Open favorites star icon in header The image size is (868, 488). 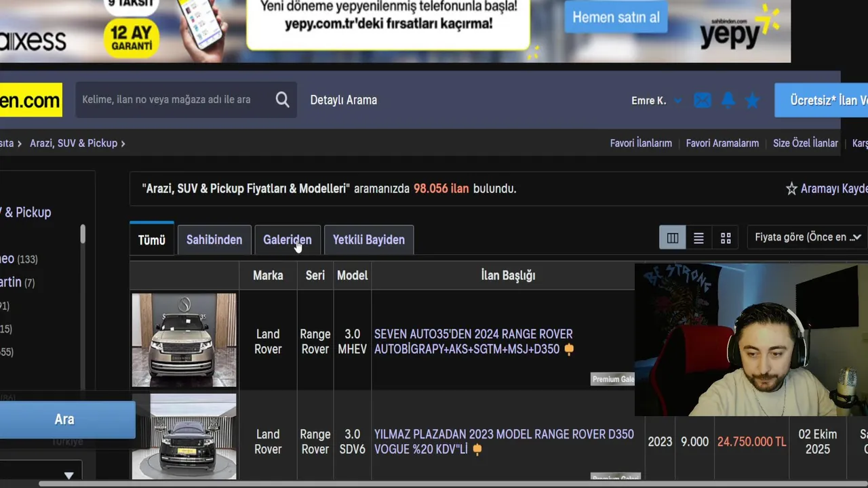click(752, 100)
